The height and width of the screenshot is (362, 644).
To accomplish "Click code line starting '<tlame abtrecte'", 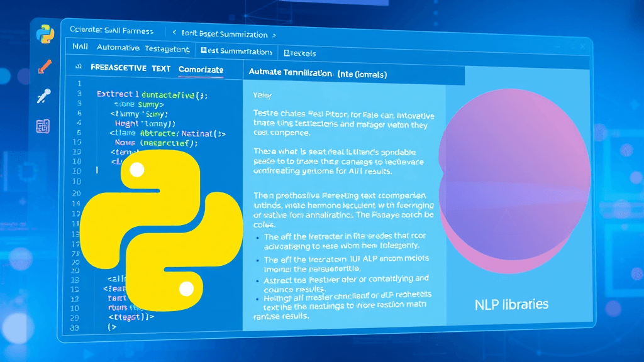I will (167, 133).
